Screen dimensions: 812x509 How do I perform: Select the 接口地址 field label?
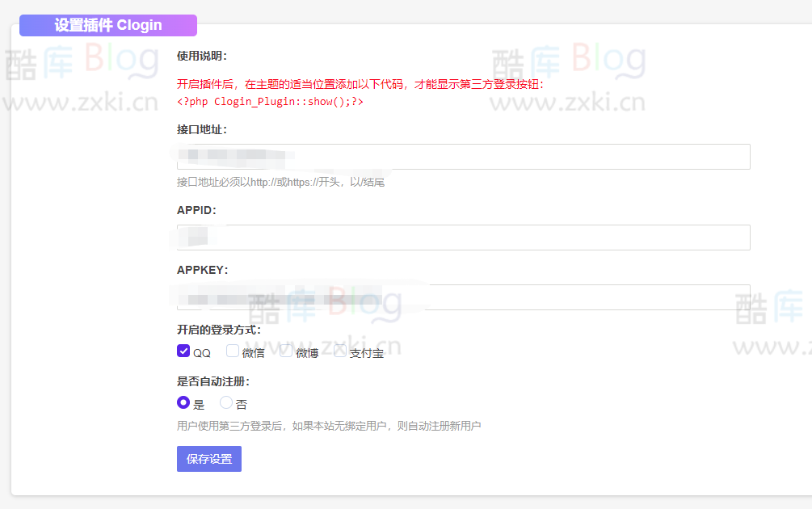pyautogui.click(x=199, y=129)
